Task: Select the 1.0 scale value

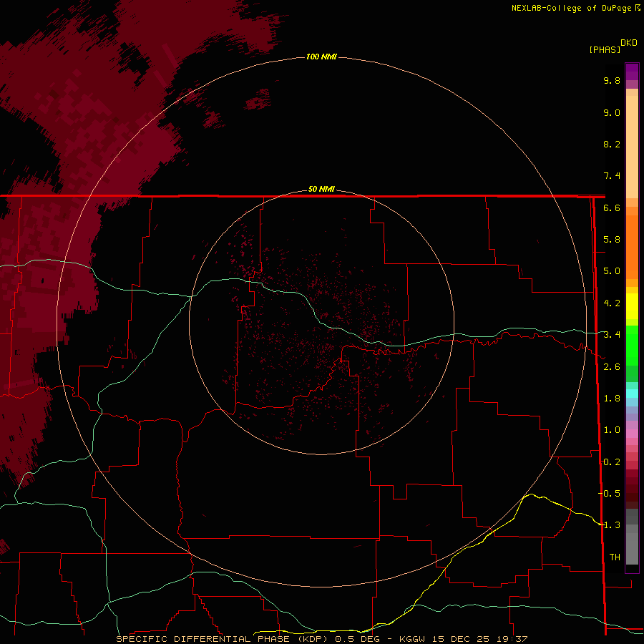Action: click(612, 430)
